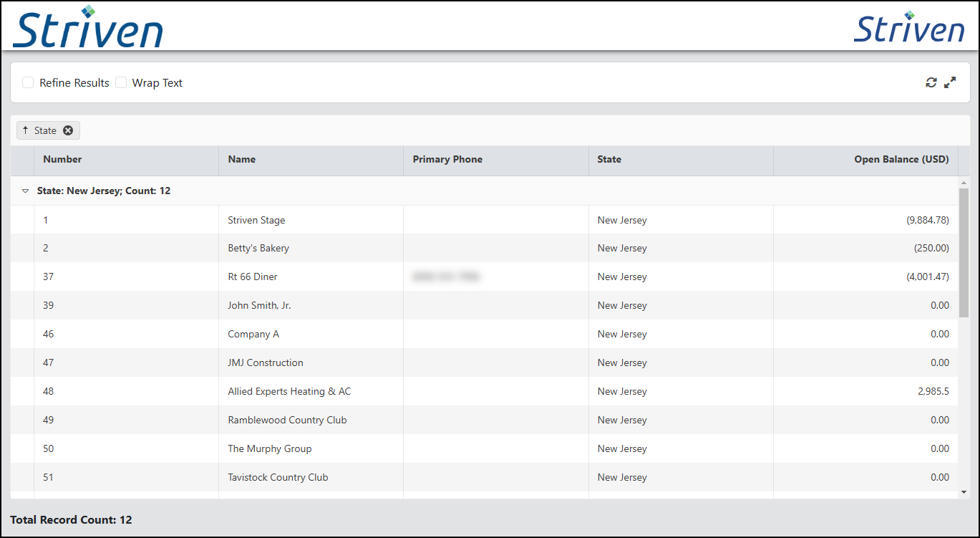Click the large Striven logo at left
Screen dimensions: 980x538
click(88, 27)
